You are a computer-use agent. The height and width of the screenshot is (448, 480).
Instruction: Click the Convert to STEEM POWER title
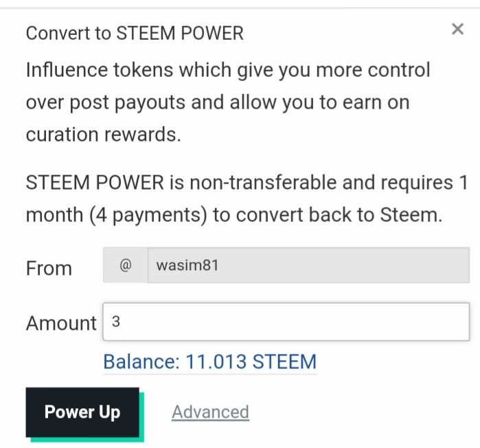135,33
